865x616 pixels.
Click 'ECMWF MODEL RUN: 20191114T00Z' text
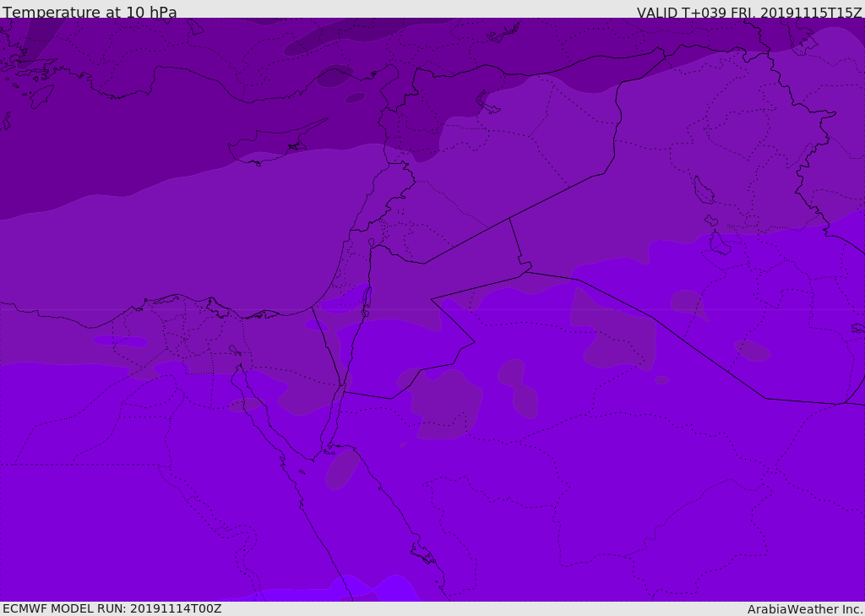(112, 608)
